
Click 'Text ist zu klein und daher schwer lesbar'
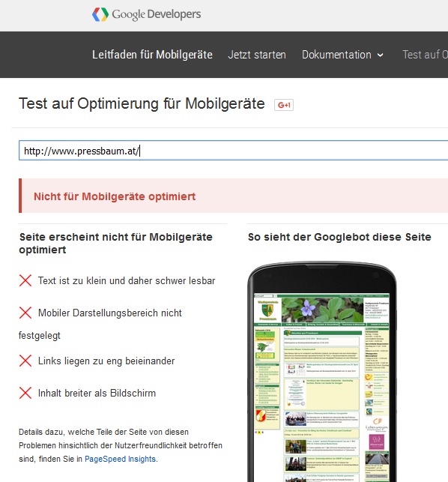[x=127, y=280]
